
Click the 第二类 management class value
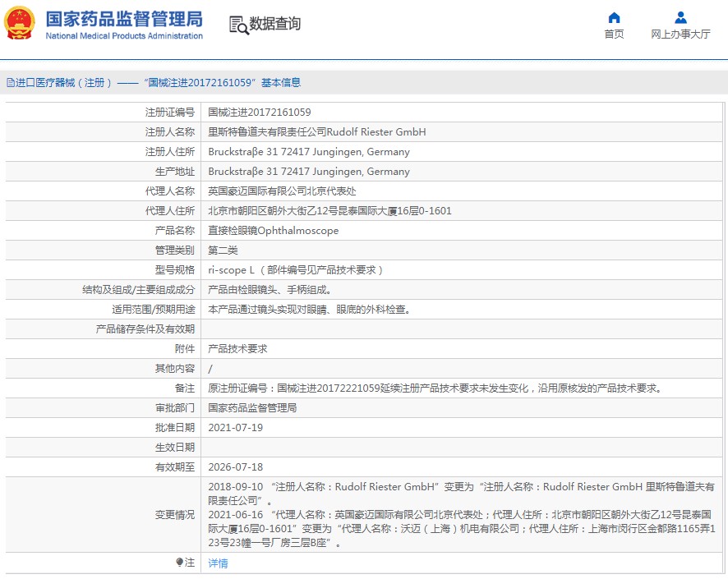click(223, 250)
